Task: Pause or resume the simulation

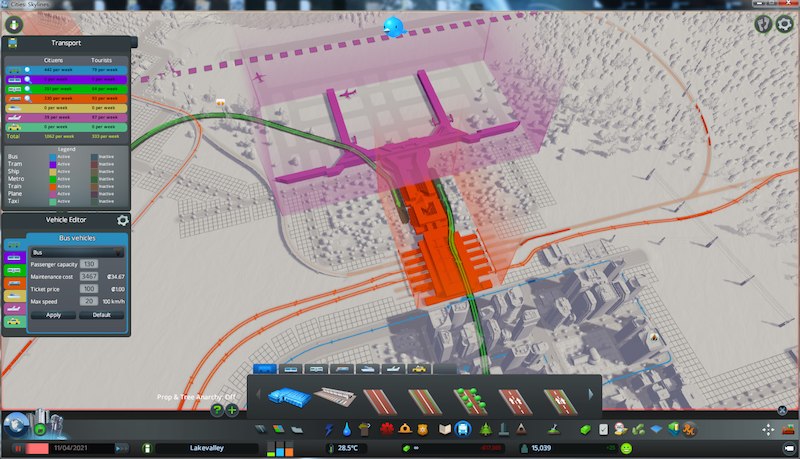Action: coord(16,450)
